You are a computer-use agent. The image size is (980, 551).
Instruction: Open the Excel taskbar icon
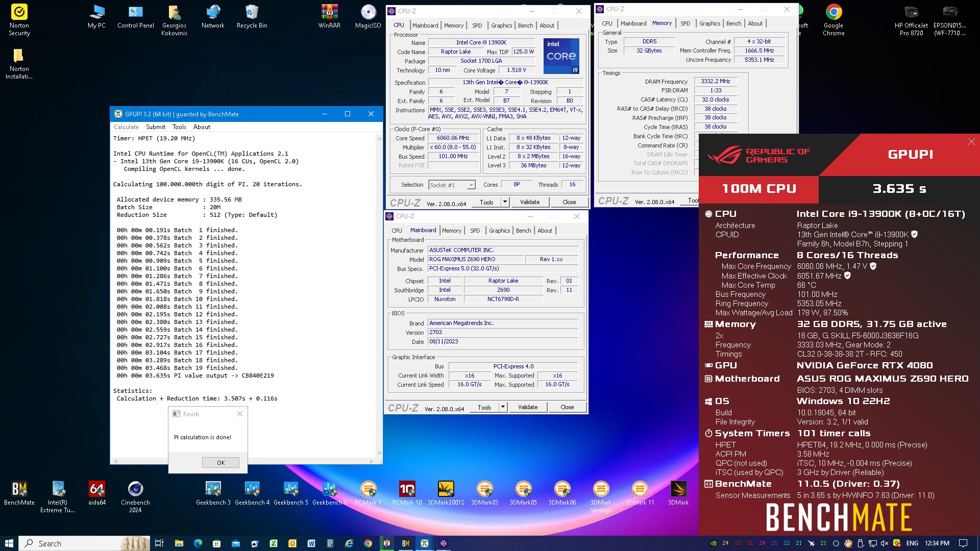point(274,543)
